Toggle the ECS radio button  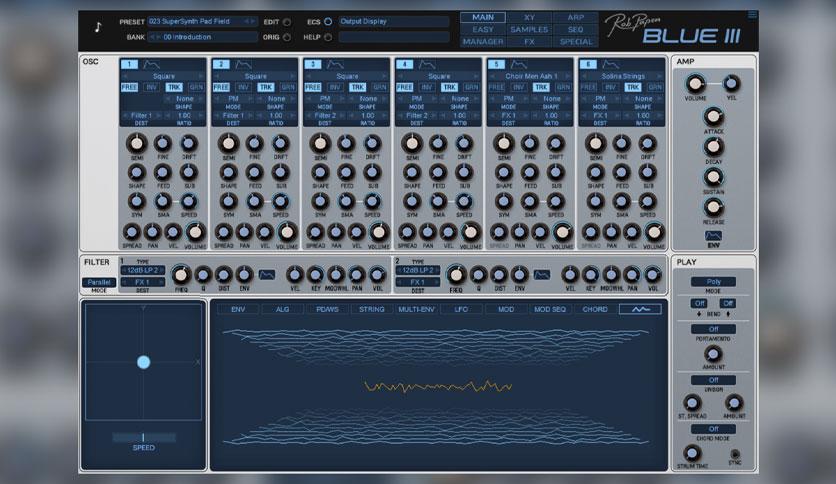[328, 22]
